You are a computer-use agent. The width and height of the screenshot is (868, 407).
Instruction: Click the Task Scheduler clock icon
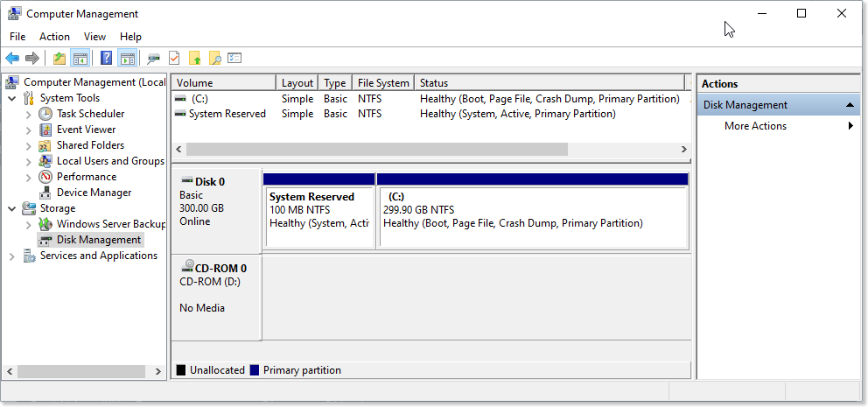45,114
